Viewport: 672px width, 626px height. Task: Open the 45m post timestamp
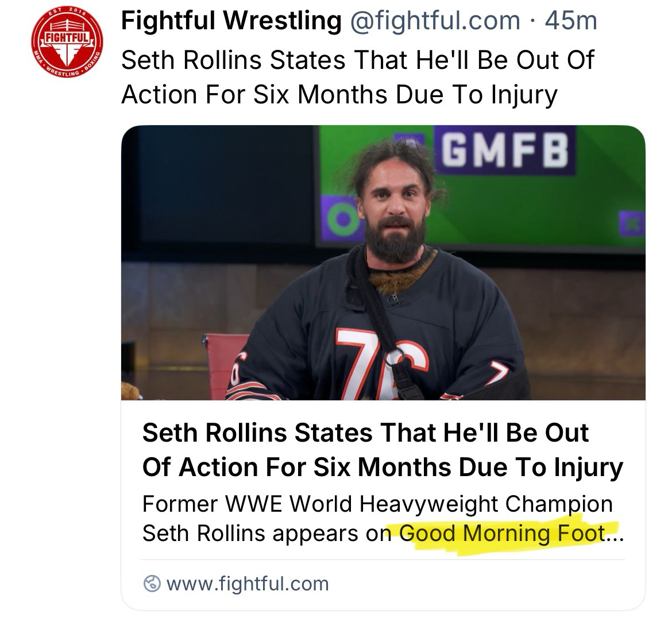(571, 22)
